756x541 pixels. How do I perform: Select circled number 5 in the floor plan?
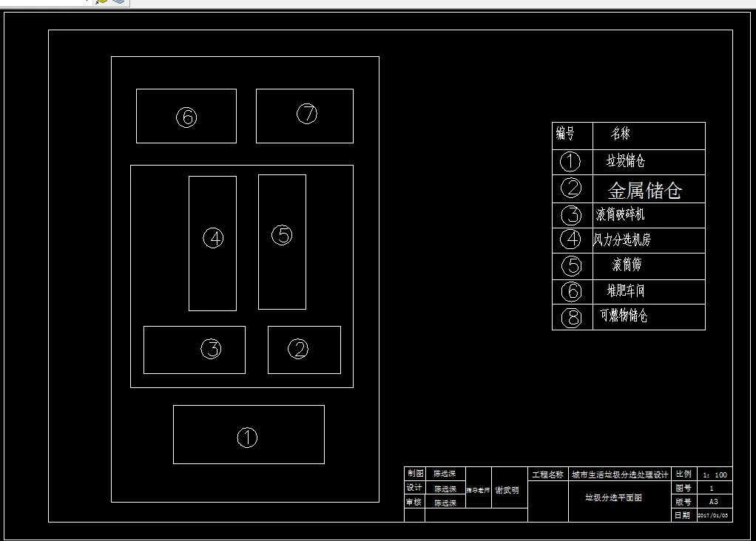click(282, 235)
